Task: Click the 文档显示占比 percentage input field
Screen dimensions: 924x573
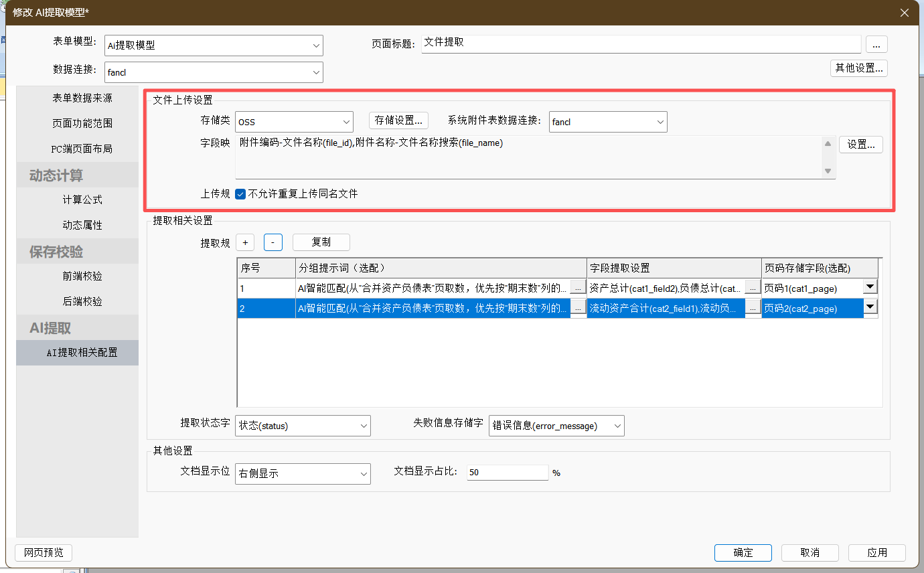Action: tap(507, 473)
